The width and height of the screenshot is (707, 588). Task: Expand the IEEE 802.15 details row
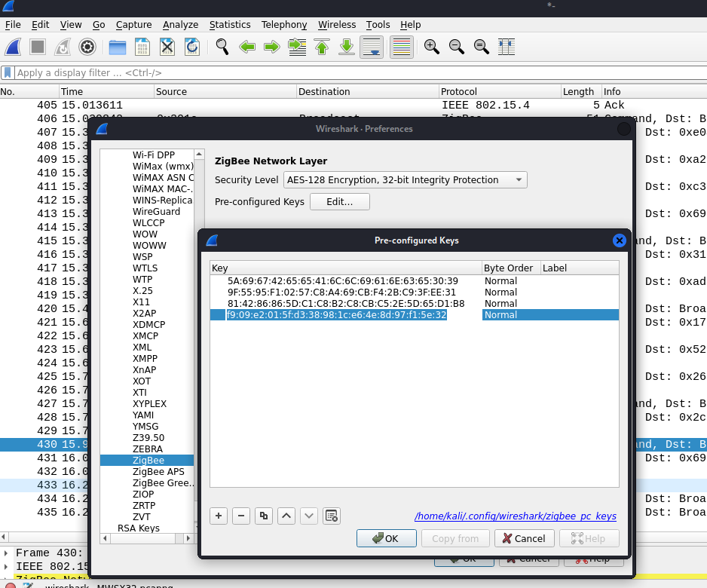coord(6,566)
